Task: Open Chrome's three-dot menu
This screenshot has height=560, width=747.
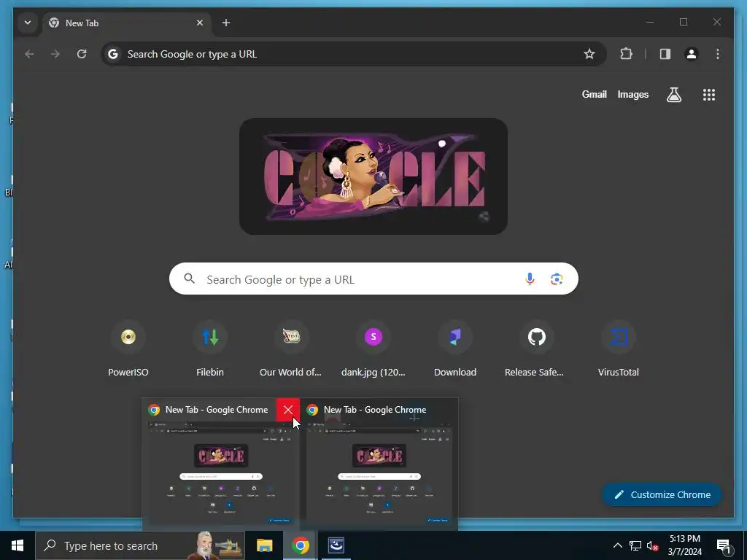Action: 718,54
